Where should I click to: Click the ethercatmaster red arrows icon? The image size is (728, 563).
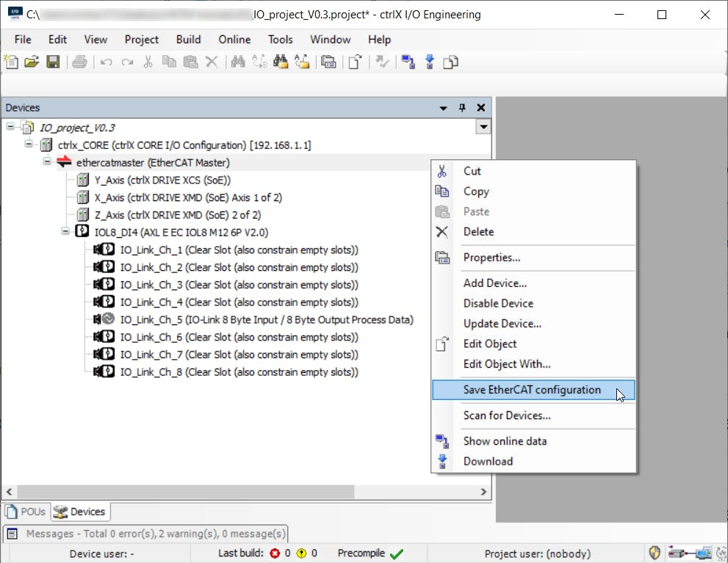click(x=64, y=162)
